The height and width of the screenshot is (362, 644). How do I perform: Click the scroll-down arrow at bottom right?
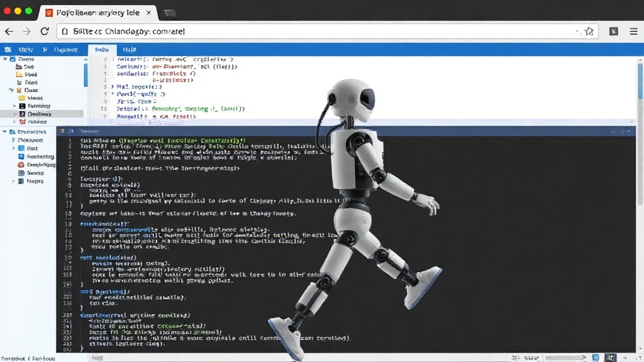[x=640, y=349]
